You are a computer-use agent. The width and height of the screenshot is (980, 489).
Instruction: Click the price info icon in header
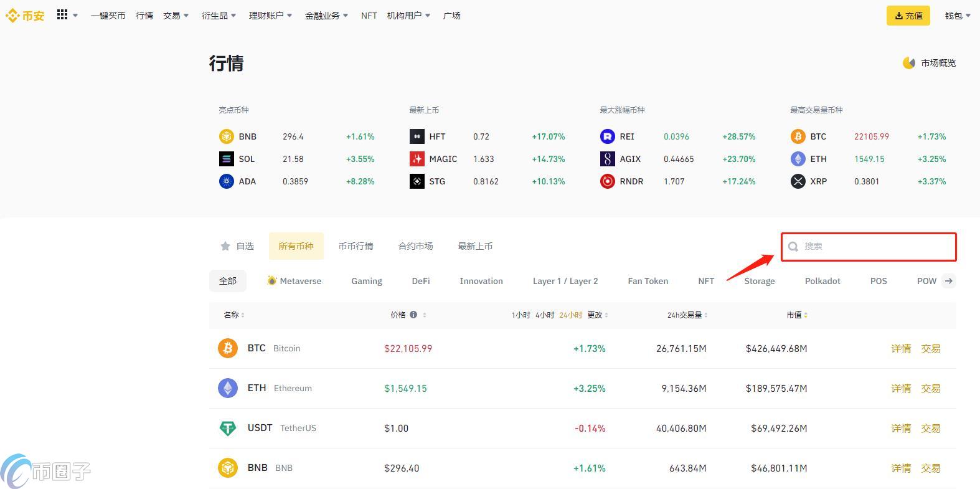(413, 315)
